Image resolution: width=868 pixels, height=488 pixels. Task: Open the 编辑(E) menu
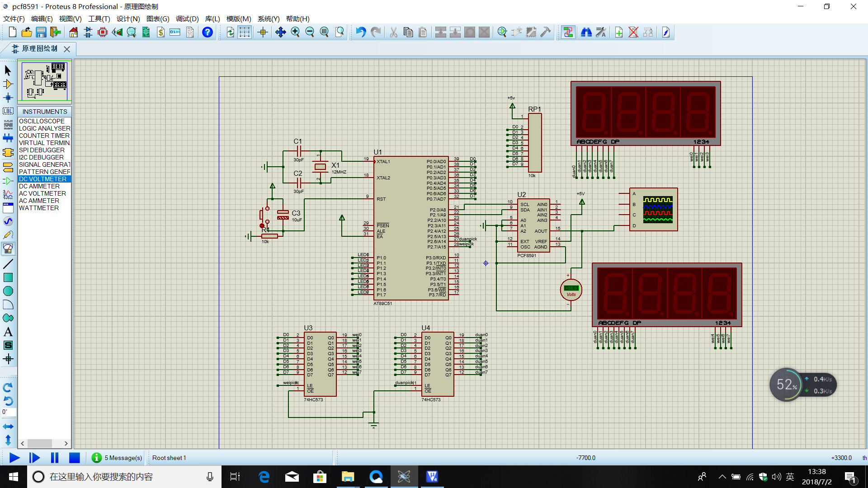[x=42, y=19]
